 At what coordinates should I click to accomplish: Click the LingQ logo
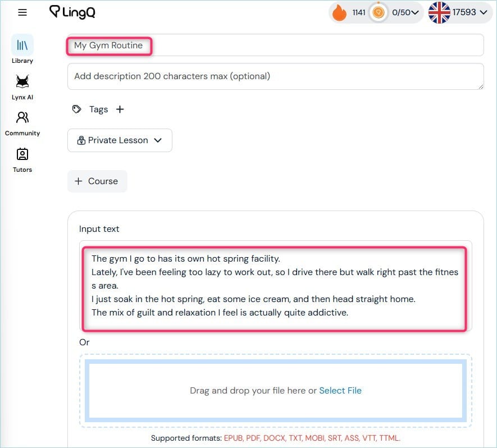pos(72,12)
